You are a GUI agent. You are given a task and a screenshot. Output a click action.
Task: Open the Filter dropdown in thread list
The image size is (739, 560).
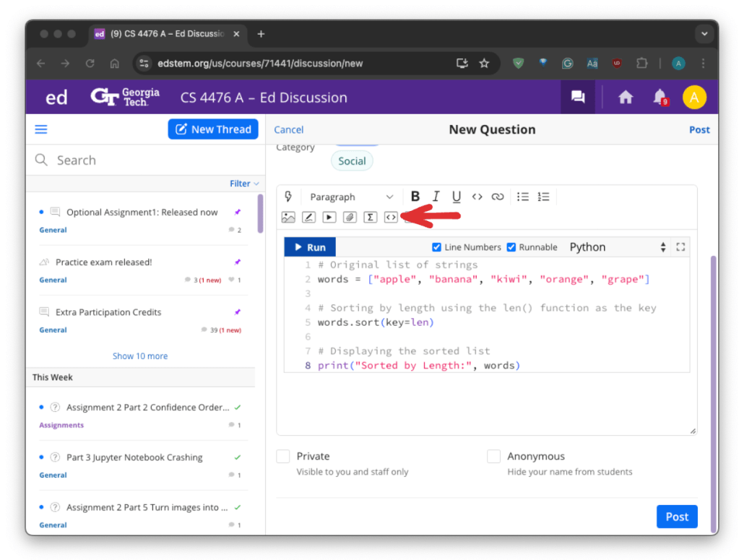pos(244,184)
